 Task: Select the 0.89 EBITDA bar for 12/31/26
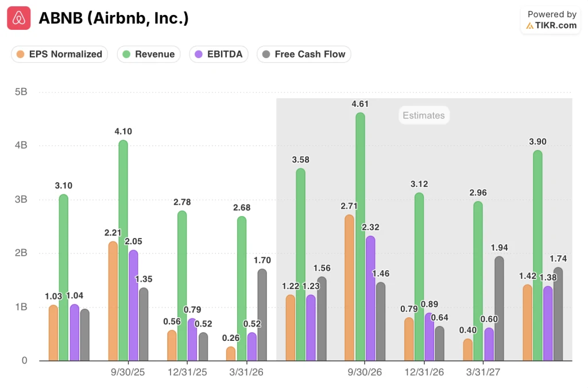(430, 337)
